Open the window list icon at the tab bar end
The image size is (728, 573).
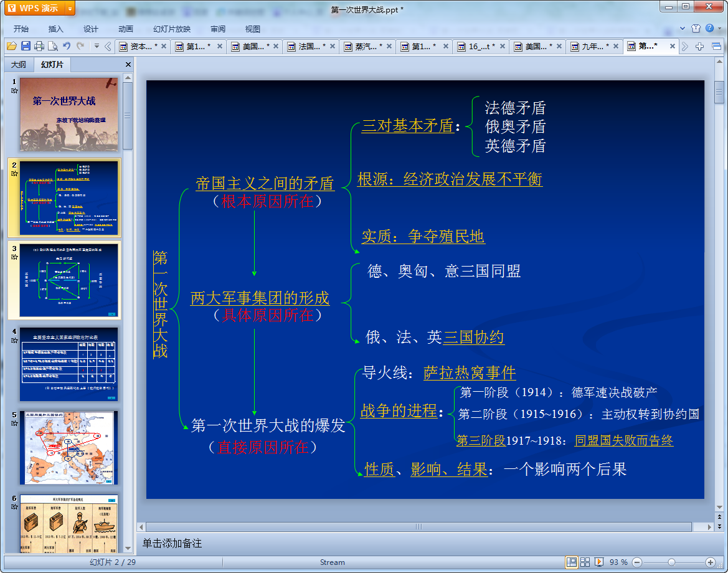coord(716,46)
